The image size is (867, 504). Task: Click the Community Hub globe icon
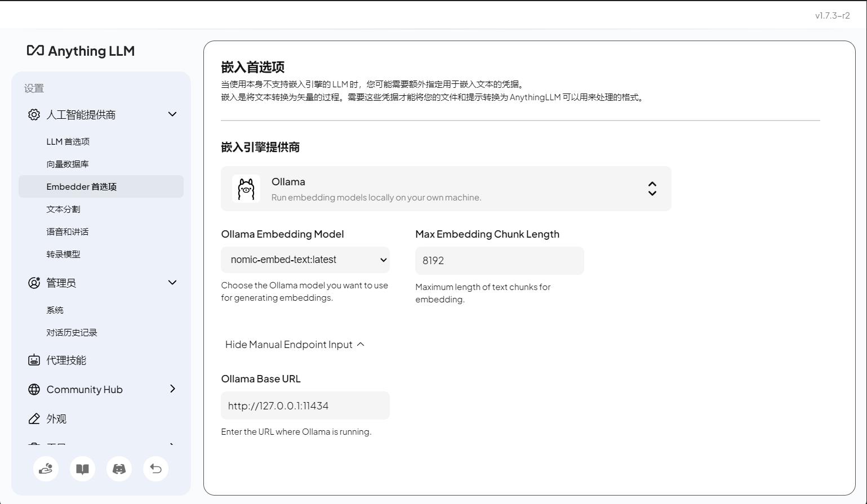click(x=34, y=390)
